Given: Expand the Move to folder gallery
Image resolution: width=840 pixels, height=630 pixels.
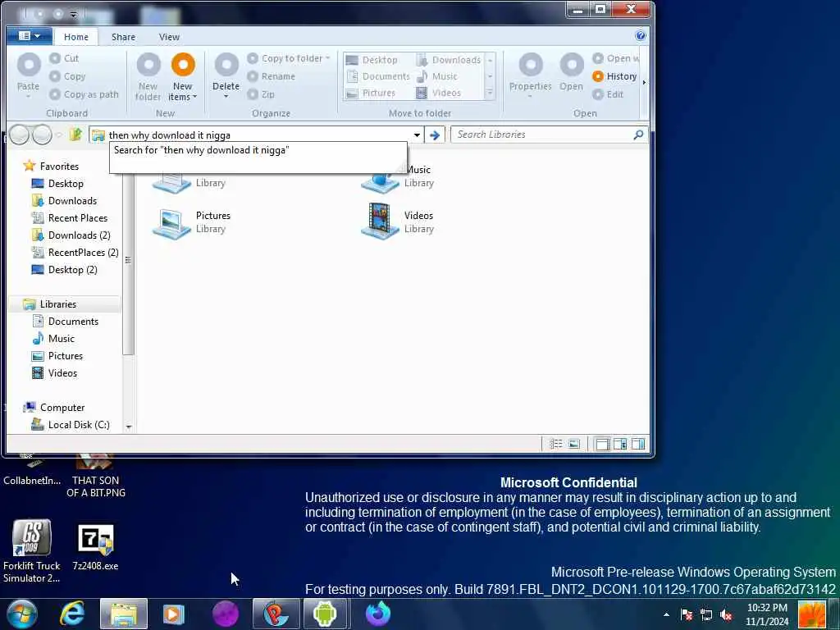Looking at the screenshot, I should click(x=490, y=94).
